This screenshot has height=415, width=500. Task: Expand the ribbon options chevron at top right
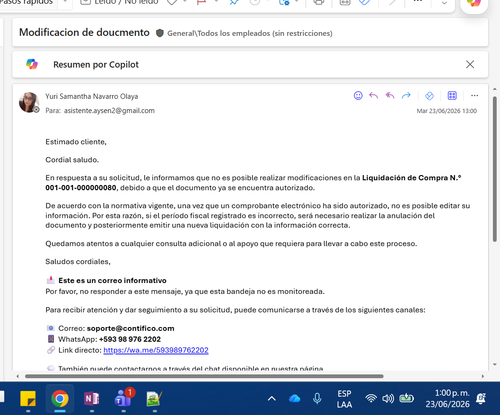444,3
